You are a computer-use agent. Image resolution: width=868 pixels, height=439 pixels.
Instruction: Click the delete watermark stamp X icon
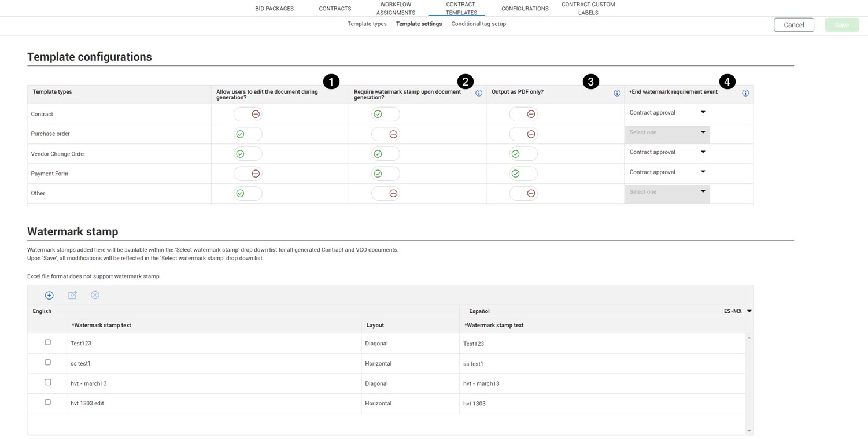click(x=95, y=295)
